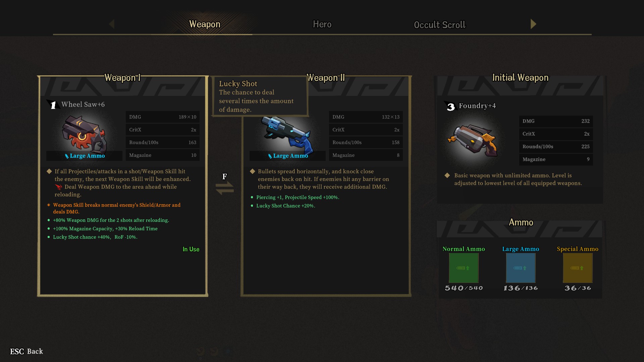Click the In Use status label
644x362 pixels.
(191, 249)
